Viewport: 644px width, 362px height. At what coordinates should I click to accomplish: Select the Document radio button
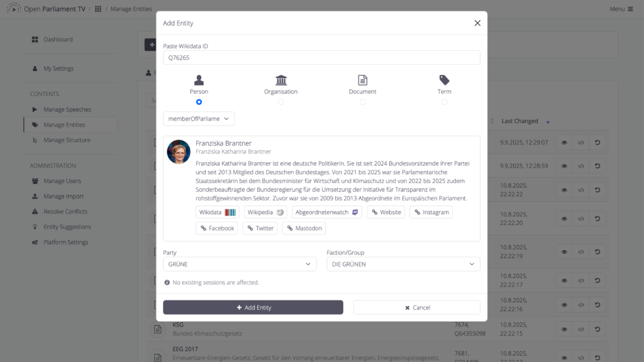pos(362,102)
